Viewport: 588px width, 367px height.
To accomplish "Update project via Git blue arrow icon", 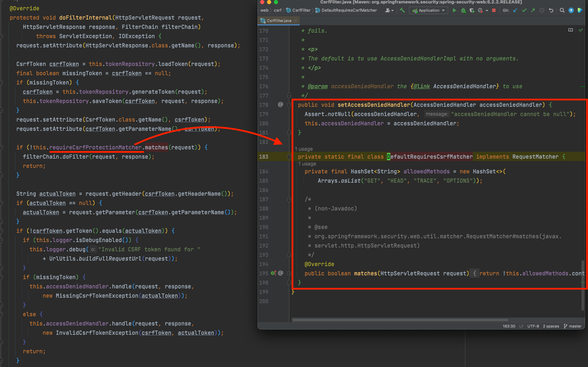I will 515,10.
